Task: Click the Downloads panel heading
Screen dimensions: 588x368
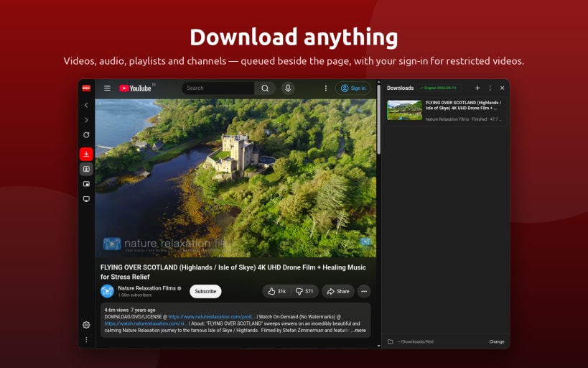Action: [400, 88]
